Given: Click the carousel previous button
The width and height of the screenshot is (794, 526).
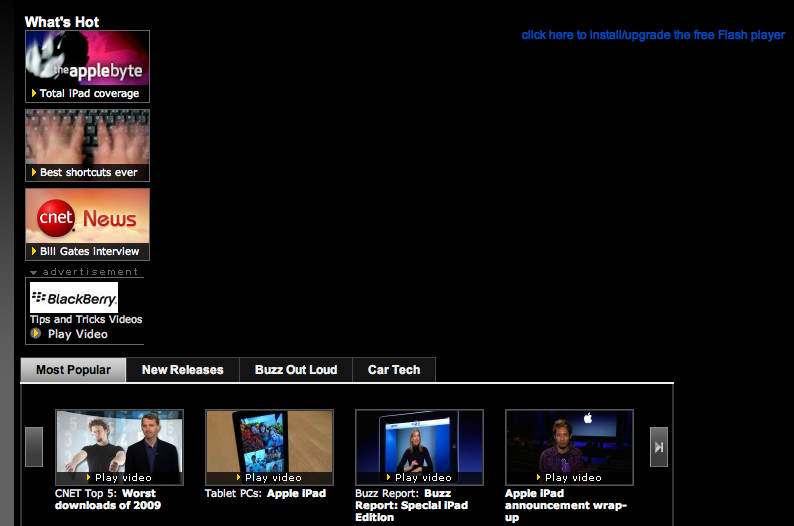Looking at the screenshot, I should pyautogui.click(x=34, y=447).
